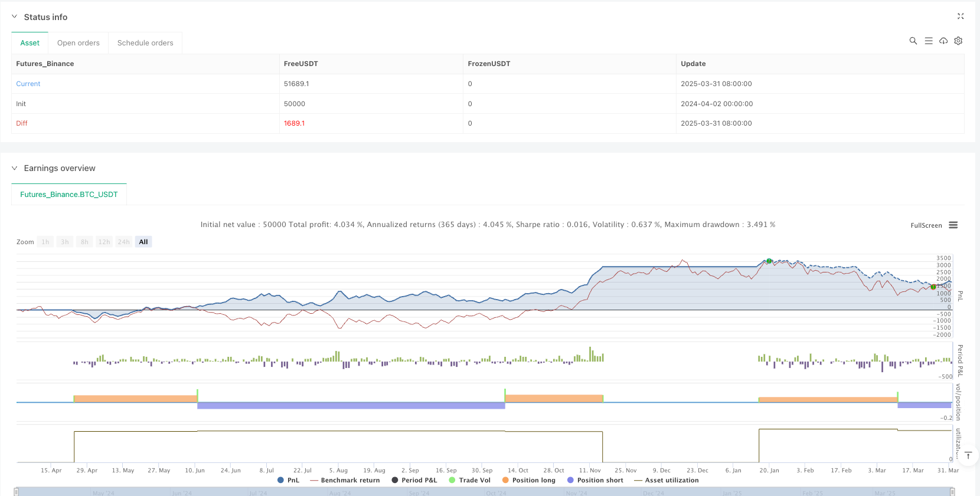
Task: Open the list view menu icon
Action: 928,41
